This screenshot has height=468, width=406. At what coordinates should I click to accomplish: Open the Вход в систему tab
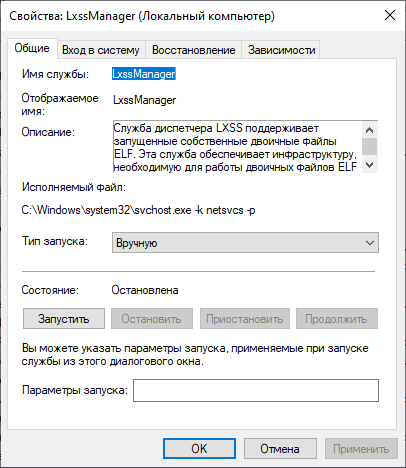101,50
